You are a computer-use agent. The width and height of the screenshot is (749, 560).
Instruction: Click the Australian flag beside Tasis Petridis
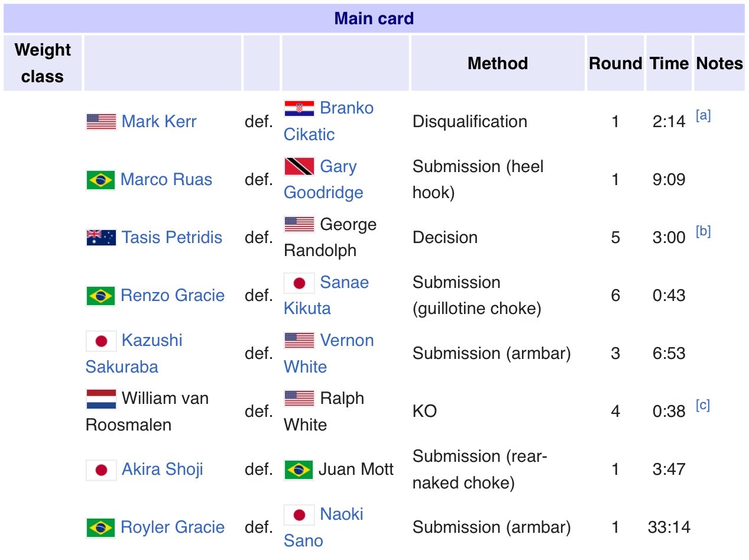click(x=101, y=238)
